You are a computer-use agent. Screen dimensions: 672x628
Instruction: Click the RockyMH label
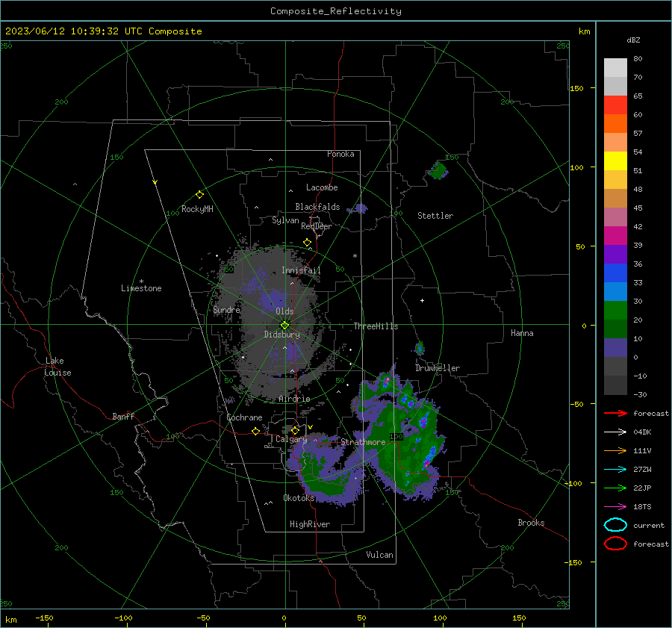click(x=197, y=209)
